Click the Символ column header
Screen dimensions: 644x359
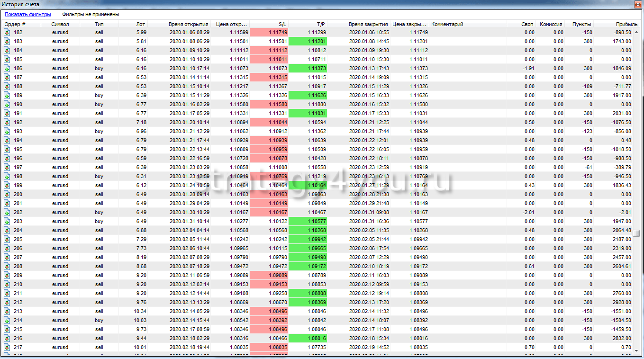pyautogui.click(x=60, y=24)
